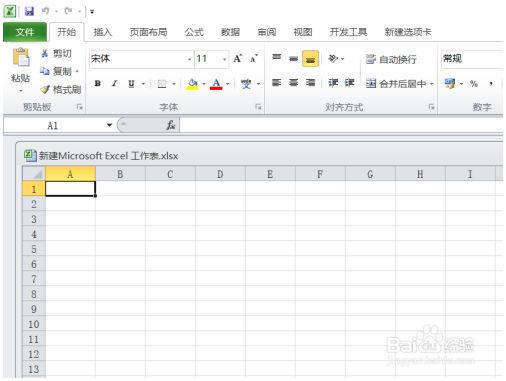Expand the Name Box dropdown arrow
506x381 pixels.
pyautogui.click(x=109, y=125)
